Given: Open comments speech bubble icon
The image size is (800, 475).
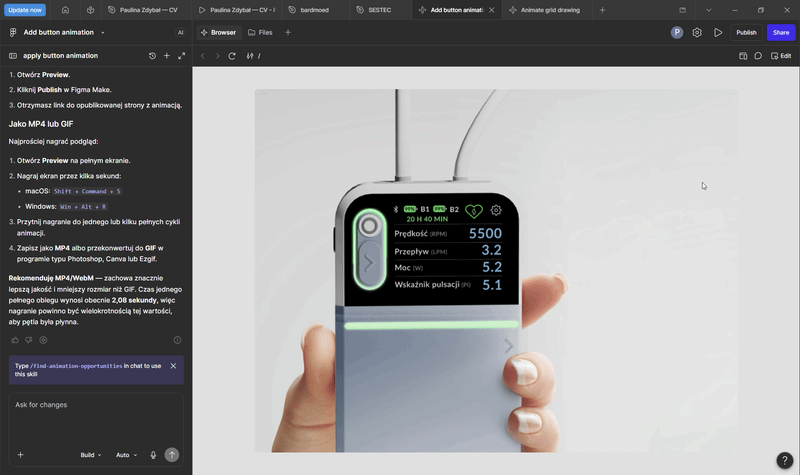Looking at the screenshot, I should click(x=758, y=56).
